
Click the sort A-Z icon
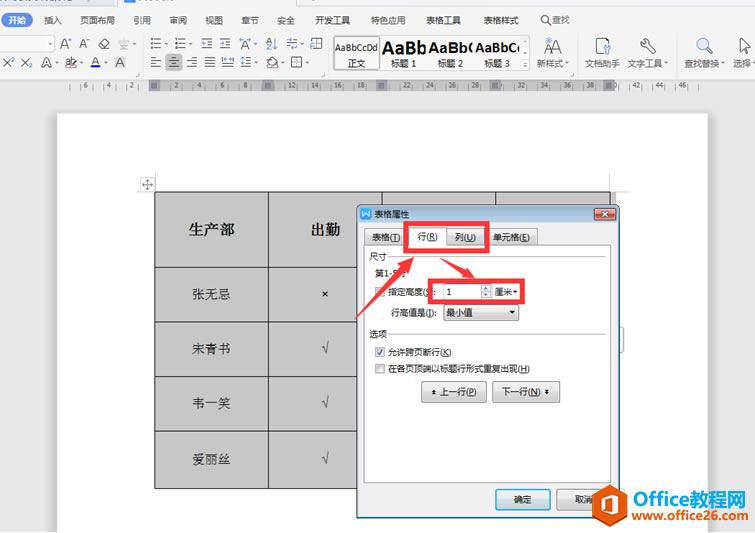pos(272,44)
